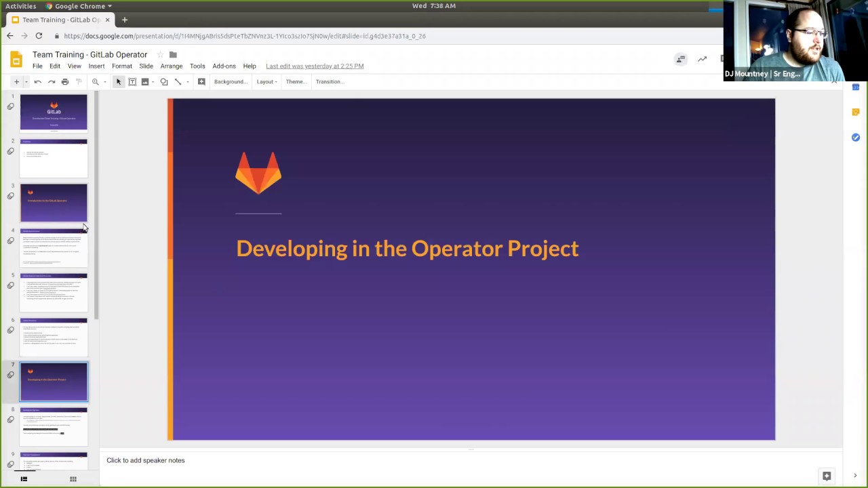Open the Insert menu

click(x=96, y=66)
